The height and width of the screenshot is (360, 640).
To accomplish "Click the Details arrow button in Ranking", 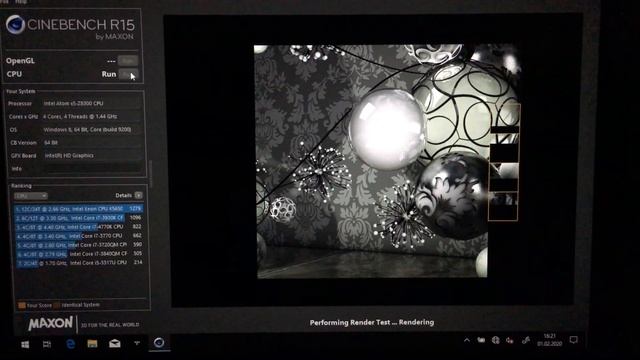I will click(x=139, y=196).
